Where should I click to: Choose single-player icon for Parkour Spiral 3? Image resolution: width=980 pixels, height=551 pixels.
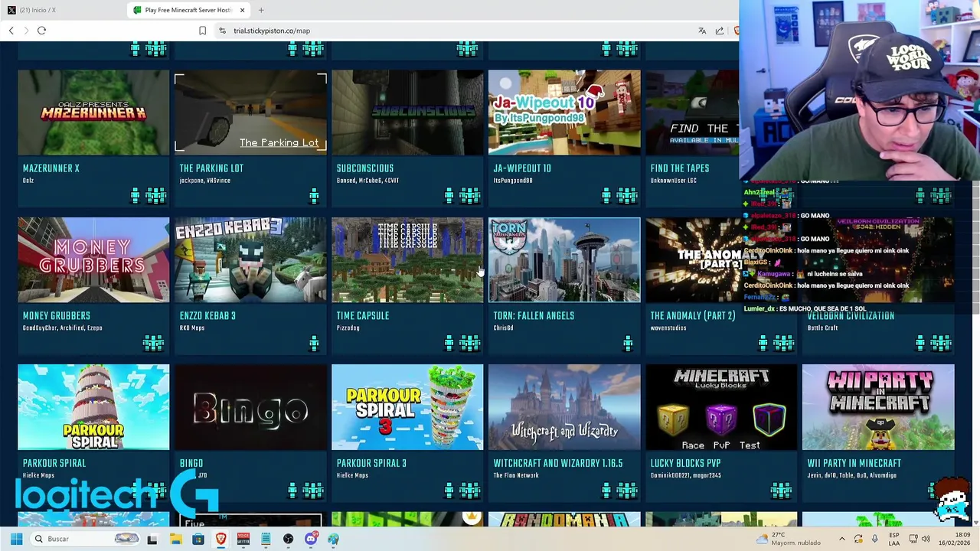tap(449, 491)
